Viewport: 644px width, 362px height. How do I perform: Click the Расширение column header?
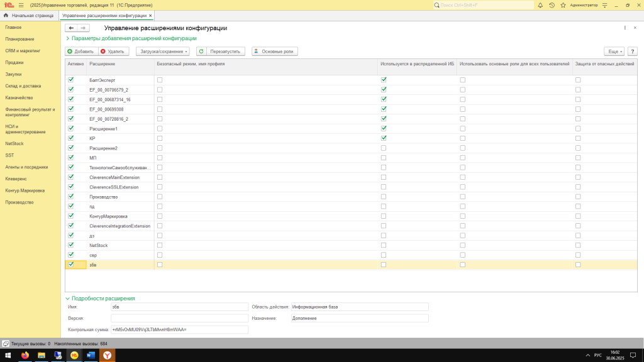(103, 64)
